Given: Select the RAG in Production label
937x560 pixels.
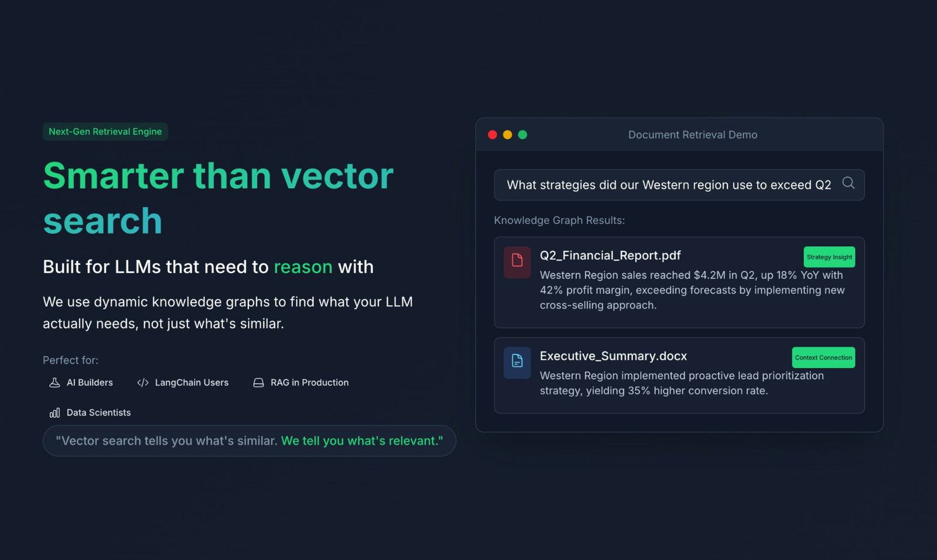Looking at the screenshot, I should click(x=309, y=383).
